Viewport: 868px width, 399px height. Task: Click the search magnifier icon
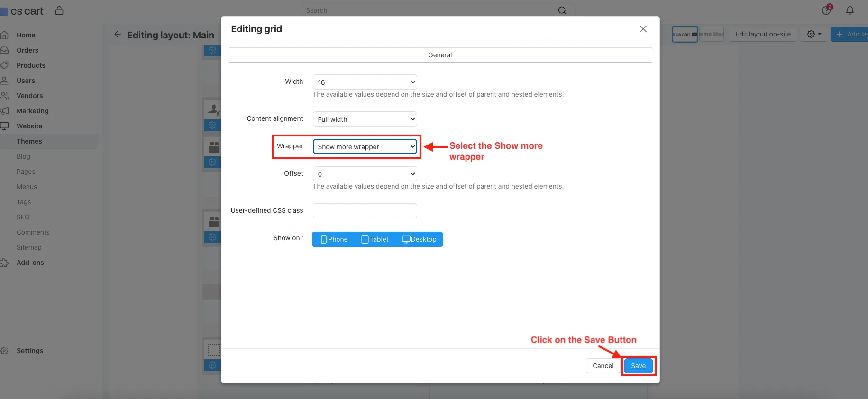pyautogui.click(x=562, y=10)
